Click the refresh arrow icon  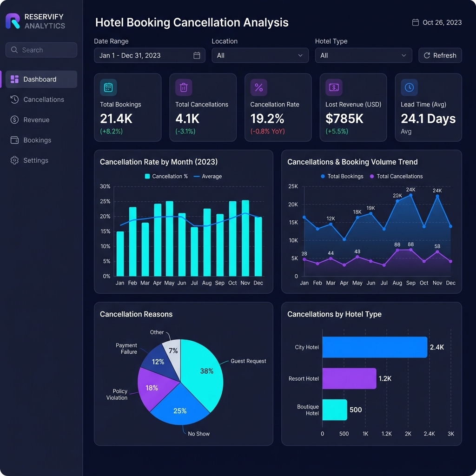click(x=427, y=55)
